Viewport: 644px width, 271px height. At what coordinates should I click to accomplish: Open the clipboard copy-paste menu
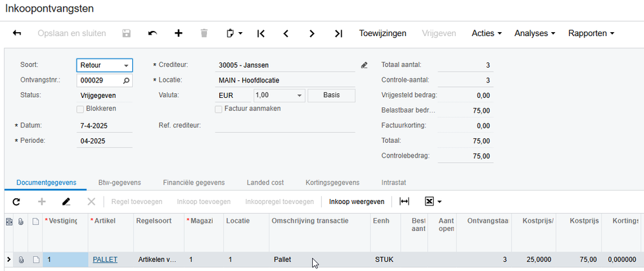click(x=234, y=33)
